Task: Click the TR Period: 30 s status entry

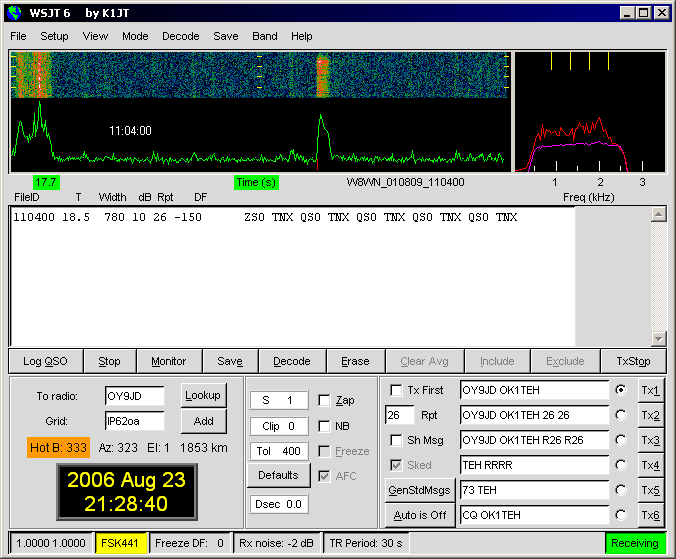Action: [366, 543]
